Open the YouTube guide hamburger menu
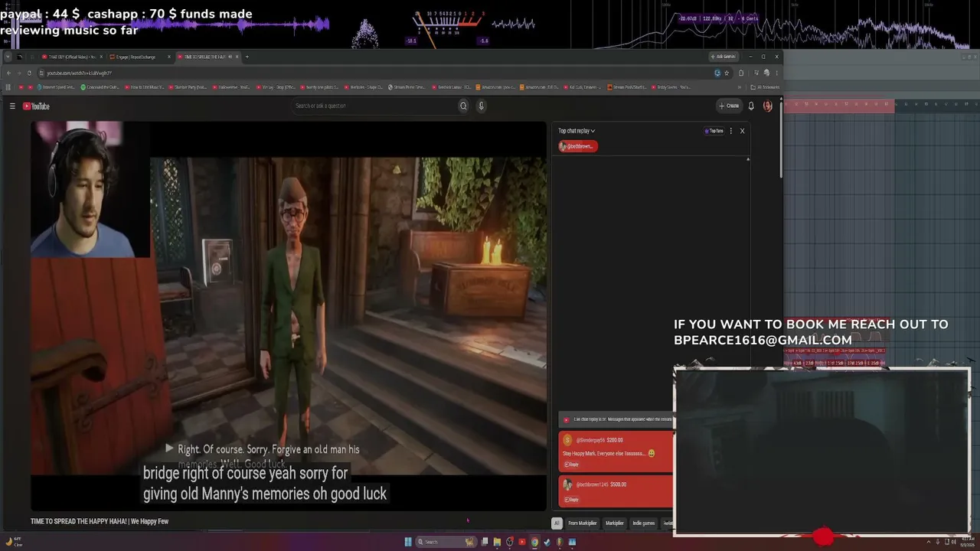 [12, 106]
